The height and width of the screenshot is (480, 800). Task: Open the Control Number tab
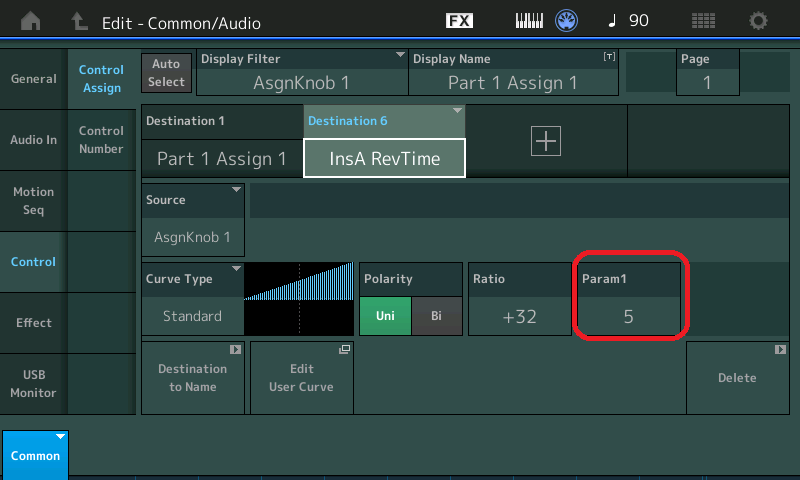pos(101,140)
